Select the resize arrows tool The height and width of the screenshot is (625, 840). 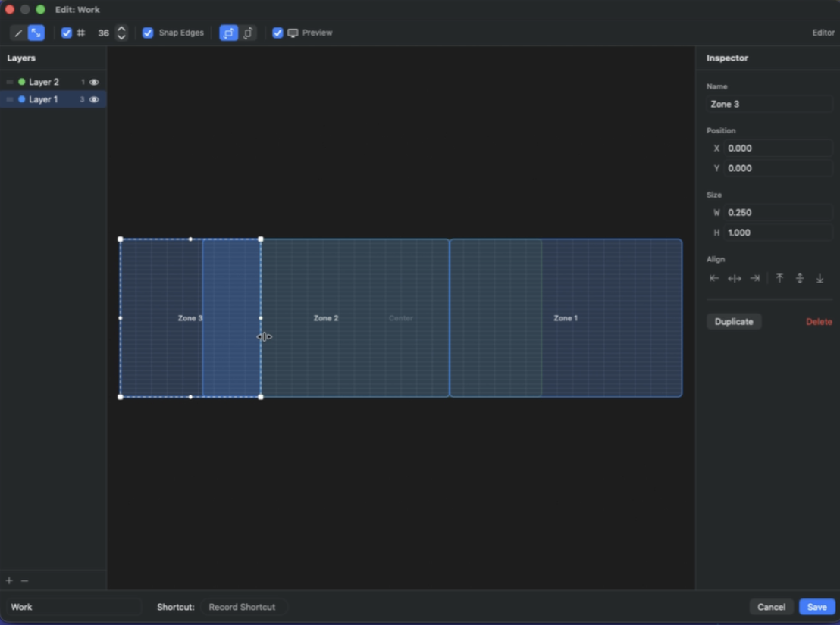(36, 33)
